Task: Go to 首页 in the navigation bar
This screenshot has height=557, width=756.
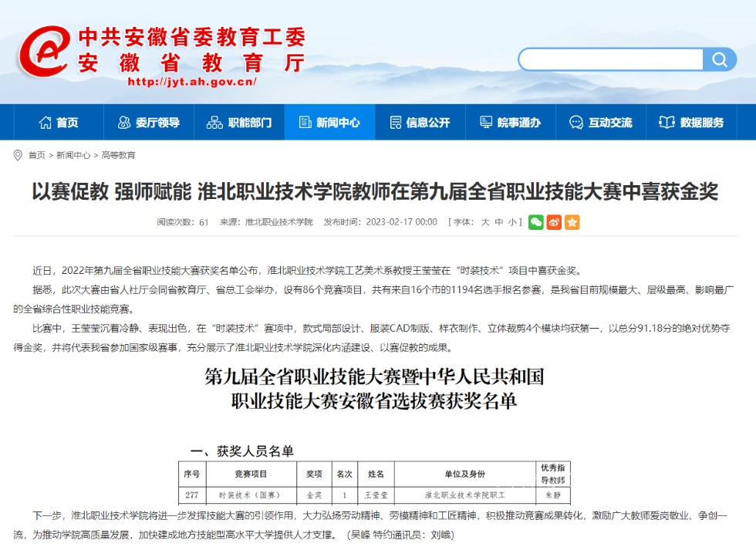Action: (x=59, y=123)
